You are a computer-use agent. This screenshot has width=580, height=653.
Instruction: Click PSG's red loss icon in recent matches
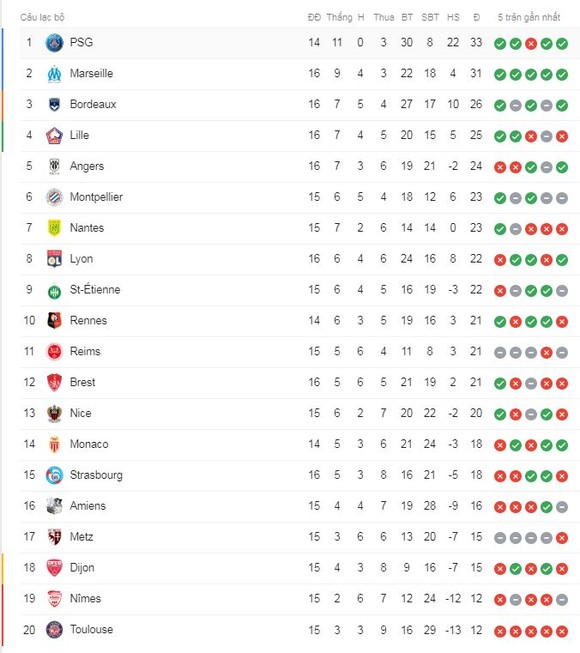[x=531, y=43]
